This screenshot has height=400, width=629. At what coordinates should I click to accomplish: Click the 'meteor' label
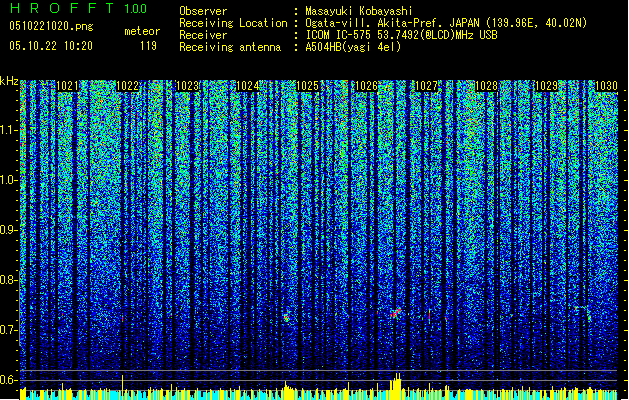click(142, 31)
